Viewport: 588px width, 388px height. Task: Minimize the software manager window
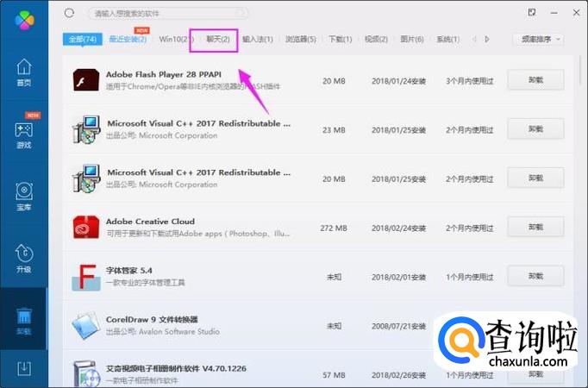click(x=554, y=13)
